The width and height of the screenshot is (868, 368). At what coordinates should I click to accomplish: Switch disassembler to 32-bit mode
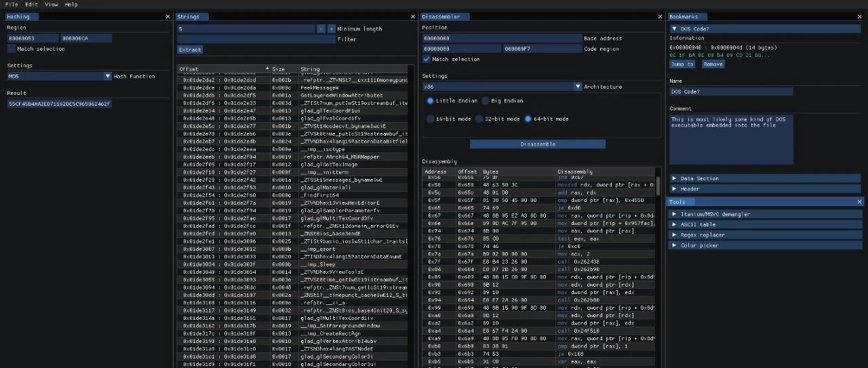pos(479,119)
